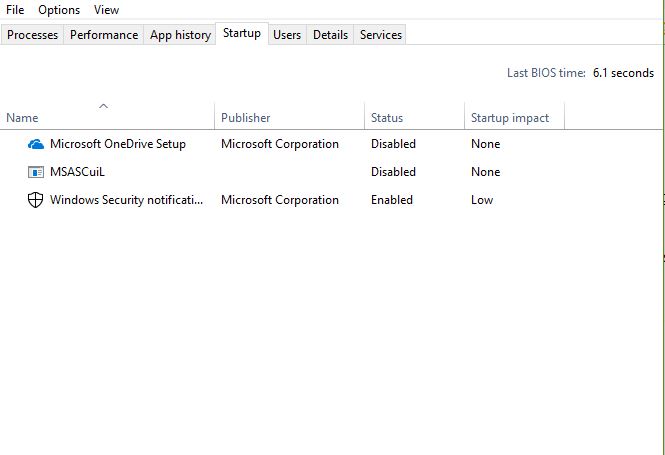Open the Options menu
Image resolution: width=665 pixels, height=455 pixels.
(x=59, y=10)
